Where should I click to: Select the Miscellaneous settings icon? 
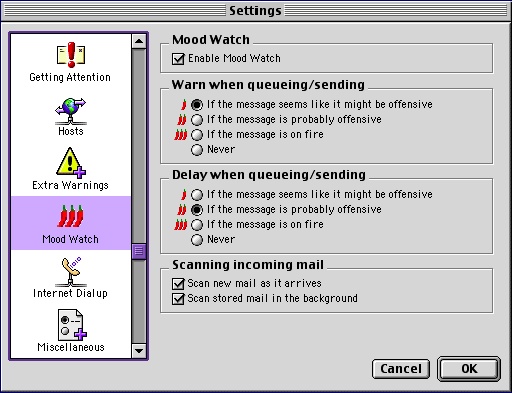(x=72, y=325)
